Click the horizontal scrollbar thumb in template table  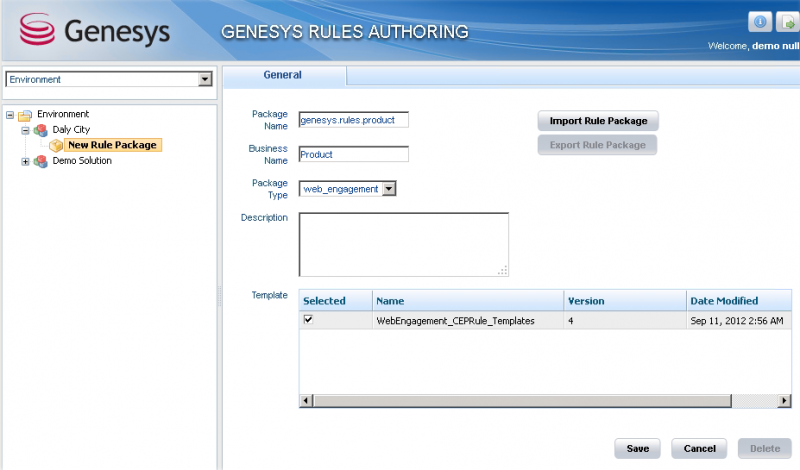522,401
